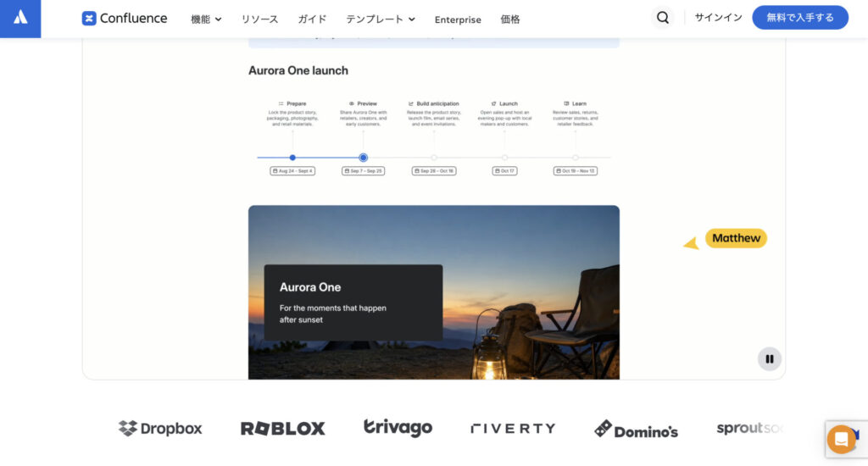This screenshot has height=466, width=868.
Task: Open the Enterprise menu item
Action: point(458,19)
